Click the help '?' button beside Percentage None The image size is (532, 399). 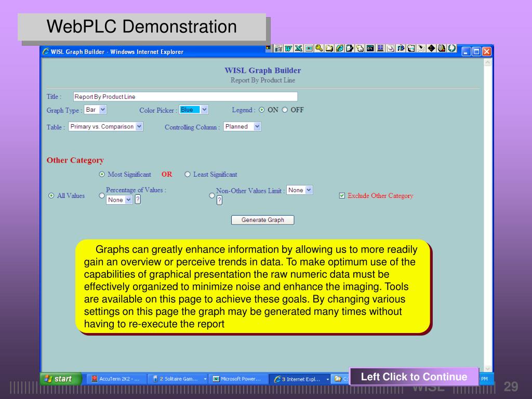click(138, 199)
